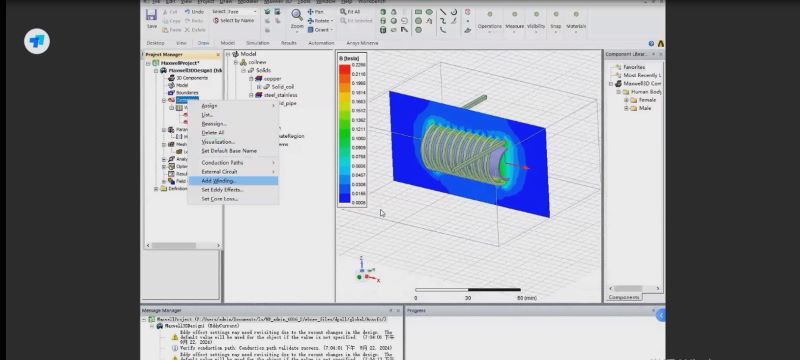Viewport: 800px width, 360px height.
Task: Click Fit All to fit the view
Action: click(x=350, y=12)
